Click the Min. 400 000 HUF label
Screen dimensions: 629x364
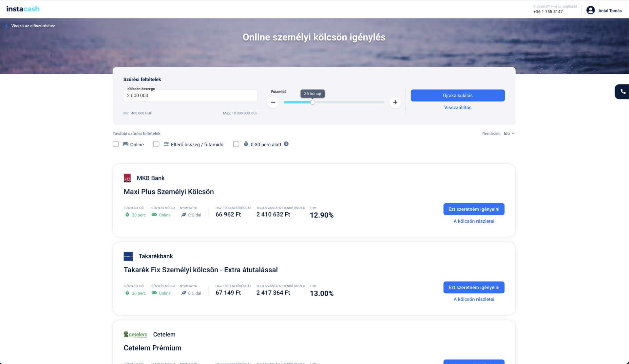coord(138,113)
